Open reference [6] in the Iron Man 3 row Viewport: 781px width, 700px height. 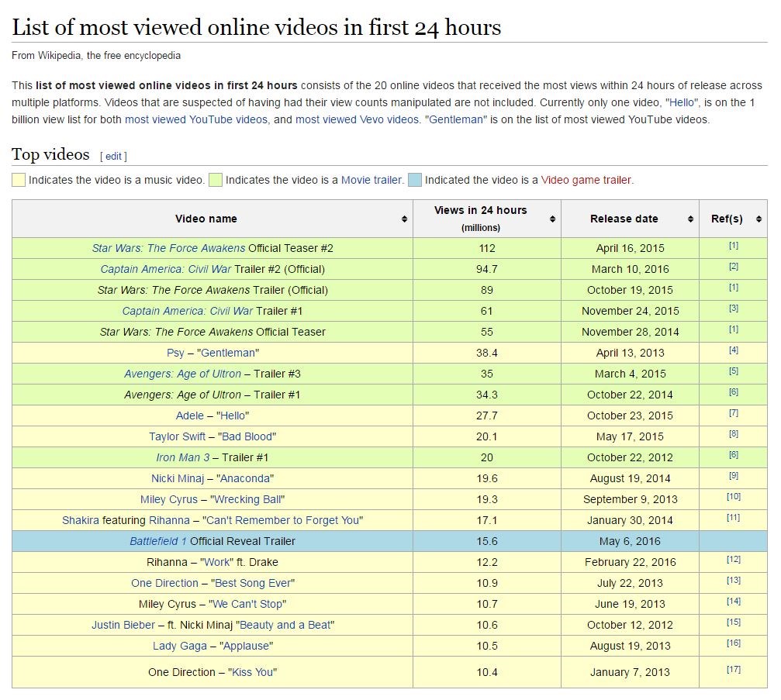[733, 454]
